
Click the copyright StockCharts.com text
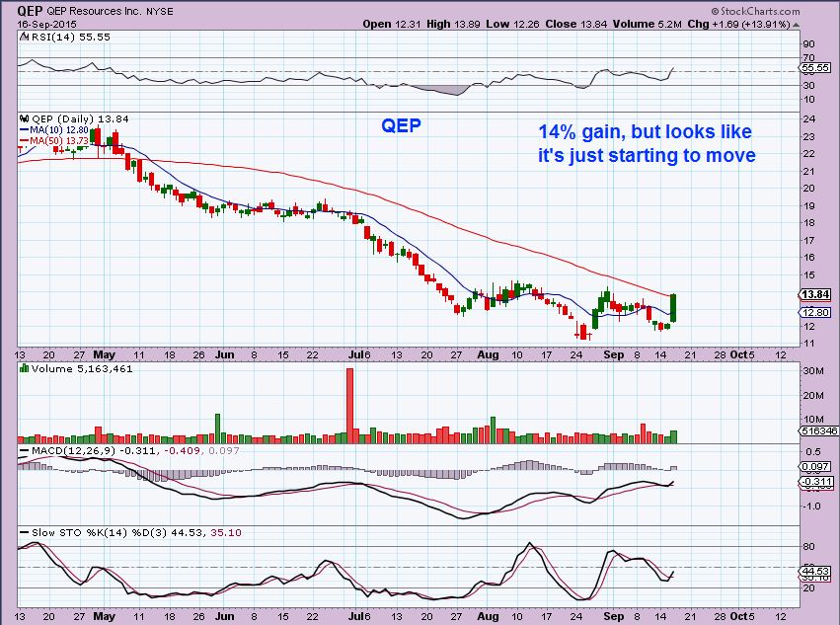(755, 11)
